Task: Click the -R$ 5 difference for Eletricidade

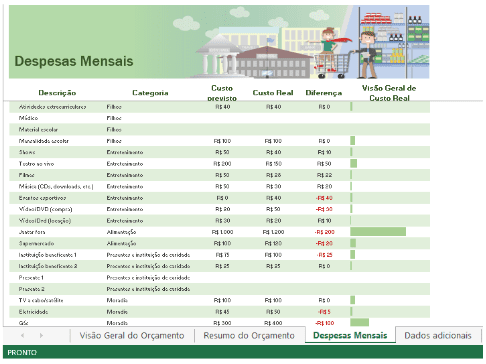Action: 324,312
